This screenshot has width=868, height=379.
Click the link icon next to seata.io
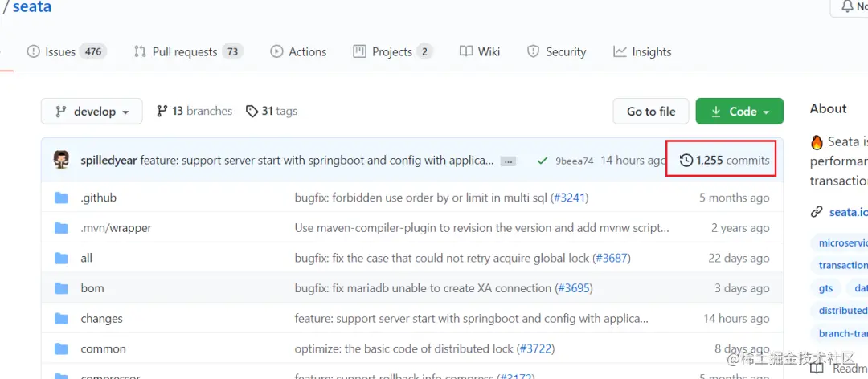click(x=817, y=212)
